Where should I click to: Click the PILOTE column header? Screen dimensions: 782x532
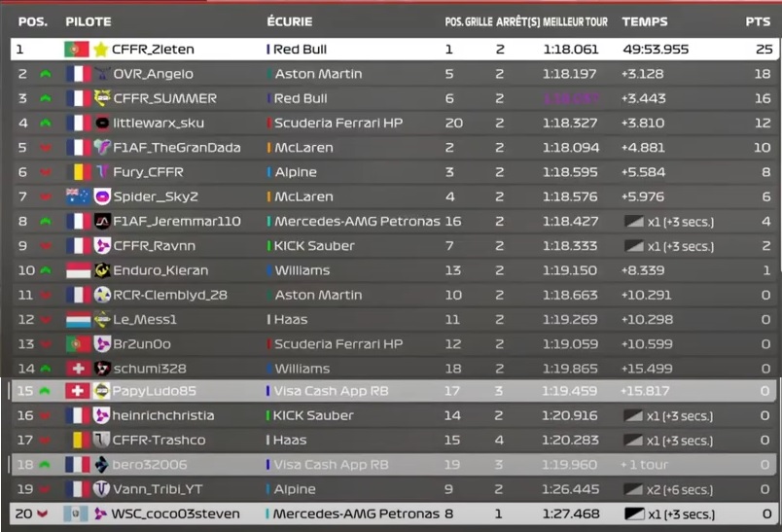(x=89, y=21)
